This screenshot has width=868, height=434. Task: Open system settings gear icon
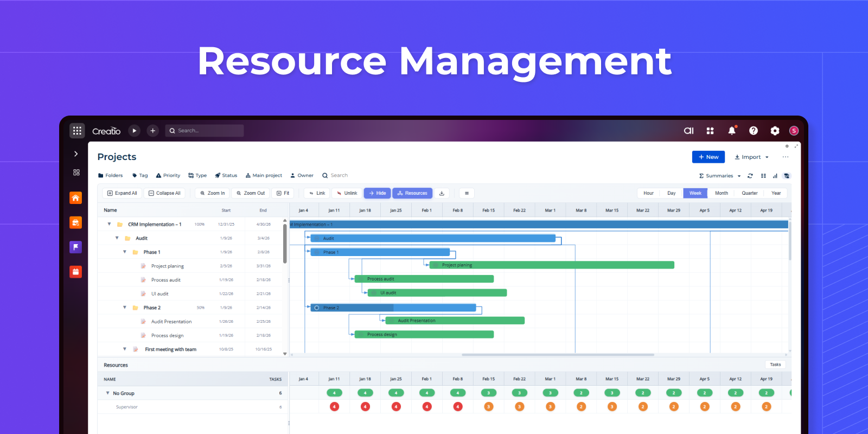pos(775,131)
